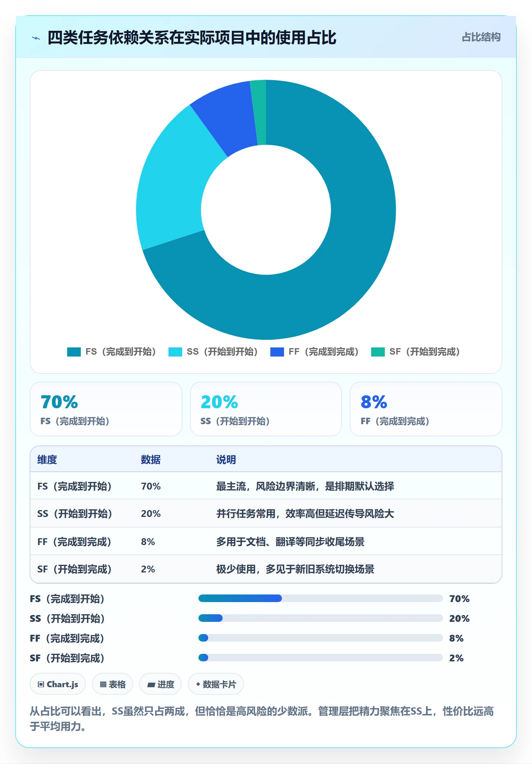The width and height of the screenshot is (532, 764).
Task: Click the 占比结构 tag in the header
Action: tap(481, 37)
